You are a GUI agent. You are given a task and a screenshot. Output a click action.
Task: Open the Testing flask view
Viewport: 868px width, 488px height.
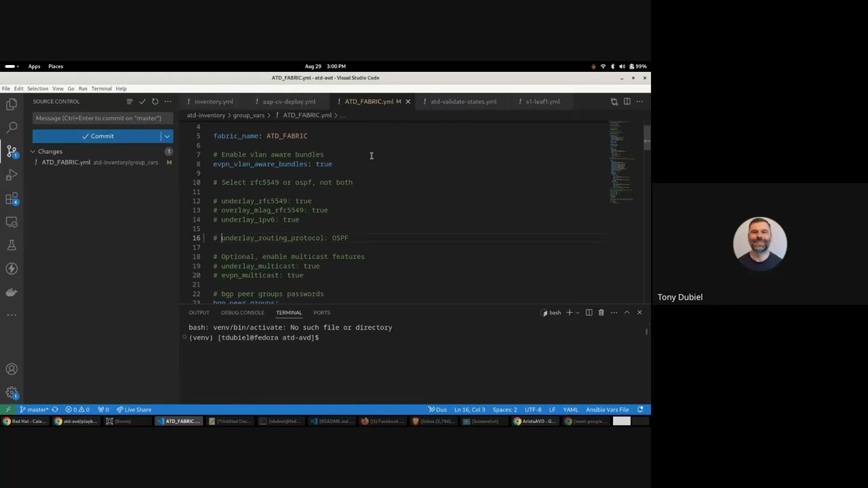[12, 245]
